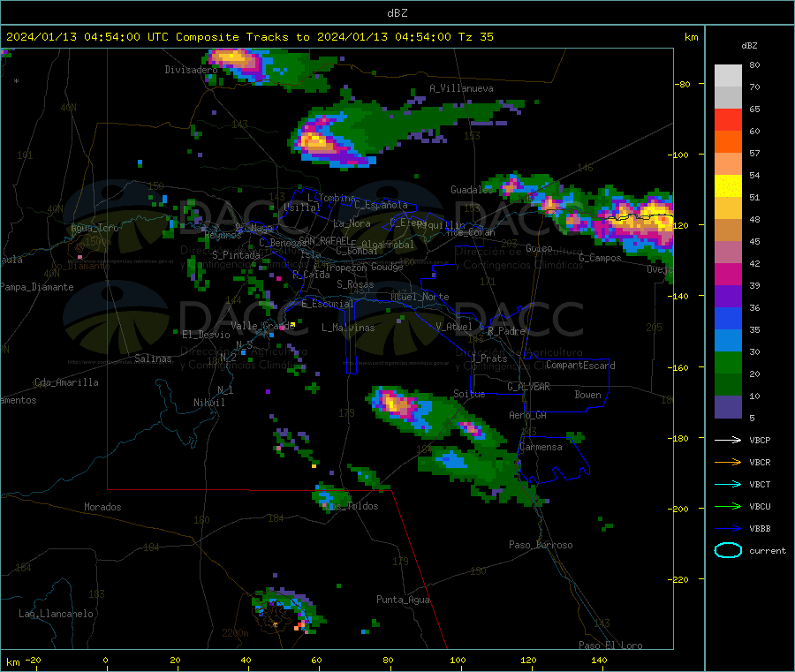Click the 'A_Villanueva' map label
Viewport: 795px width, 672px height.
pyautogui.click(x=461, y=88)
